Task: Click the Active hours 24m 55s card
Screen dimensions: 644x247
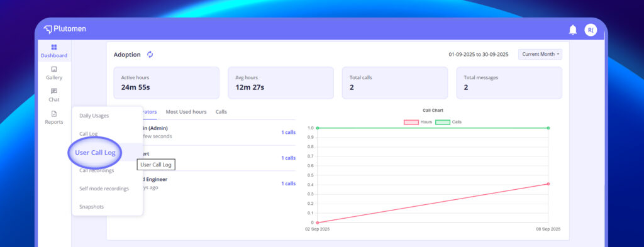Action: click(x=166, y=83)
